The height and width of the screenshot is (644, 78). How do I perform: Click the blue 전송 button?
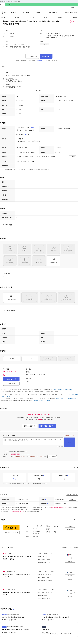(70, 442)
